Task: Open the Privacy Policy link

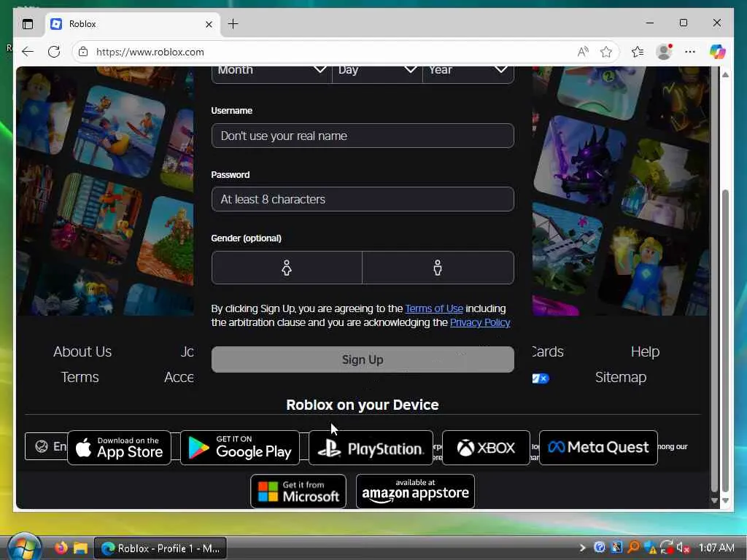Action: pyautogui.click(x=480, y=322)
